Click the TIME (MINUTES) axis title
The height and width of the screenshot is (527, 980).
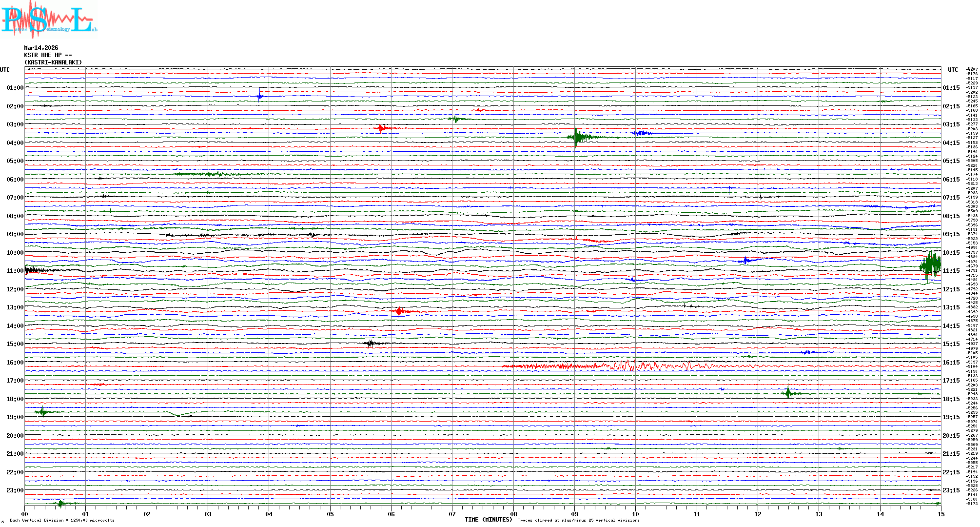coord(488,520)
